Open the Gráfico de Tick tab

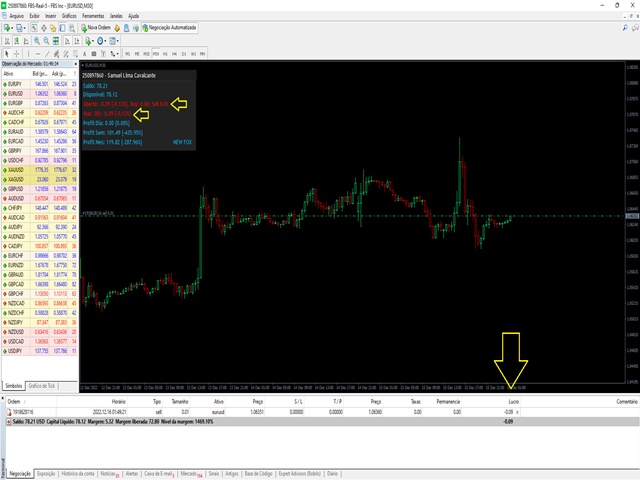coord(43,385)
